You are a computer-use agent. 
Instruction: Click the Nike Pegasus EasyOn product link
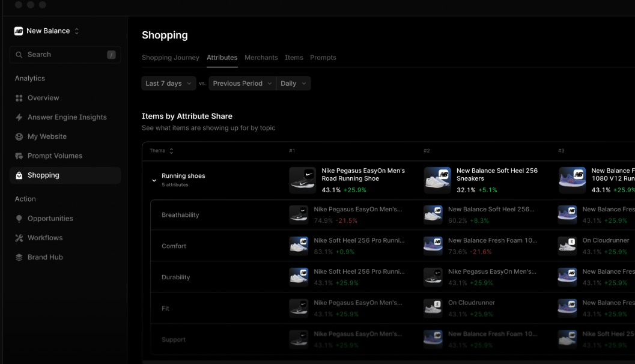click(x=363, y=174)
